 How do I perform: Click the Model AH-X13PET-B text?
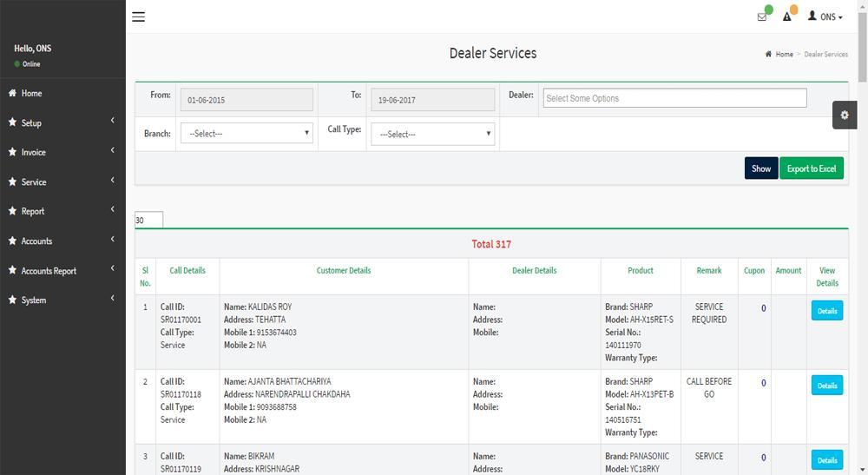640,394
